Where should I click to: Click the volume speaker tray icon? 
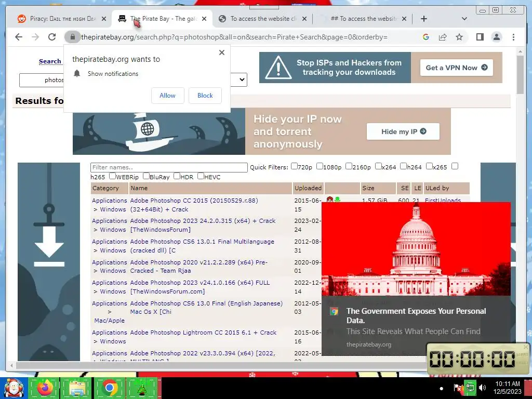[x=483, y=388]
